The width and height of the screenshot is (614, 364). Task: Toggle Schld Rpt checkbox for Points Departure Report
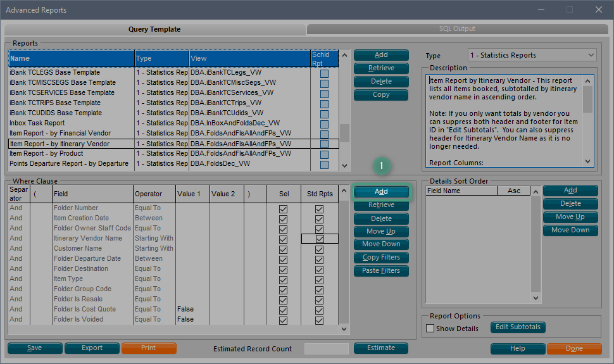324,165
